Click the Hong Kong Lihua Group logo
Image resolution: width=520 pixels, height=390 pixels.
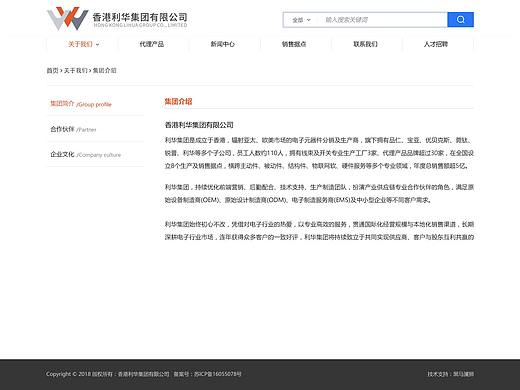68,18
